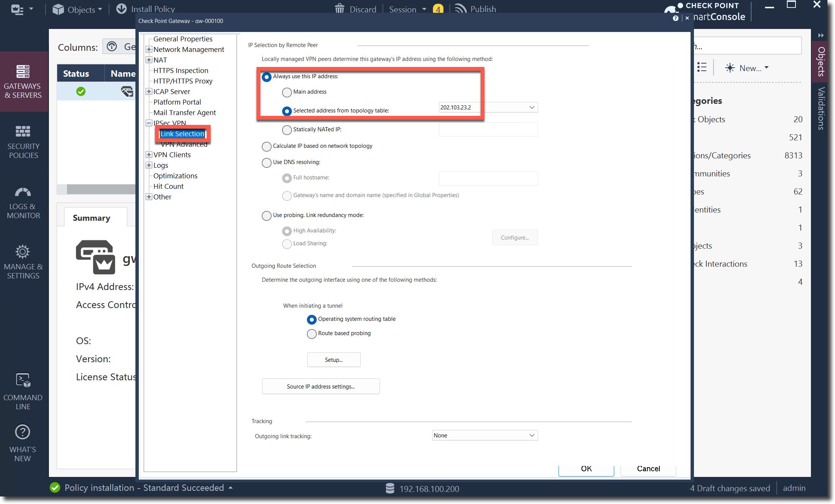Click the Setup... button
The width and height of the screenshot is (835, 504).
click(x=334, y=360)
